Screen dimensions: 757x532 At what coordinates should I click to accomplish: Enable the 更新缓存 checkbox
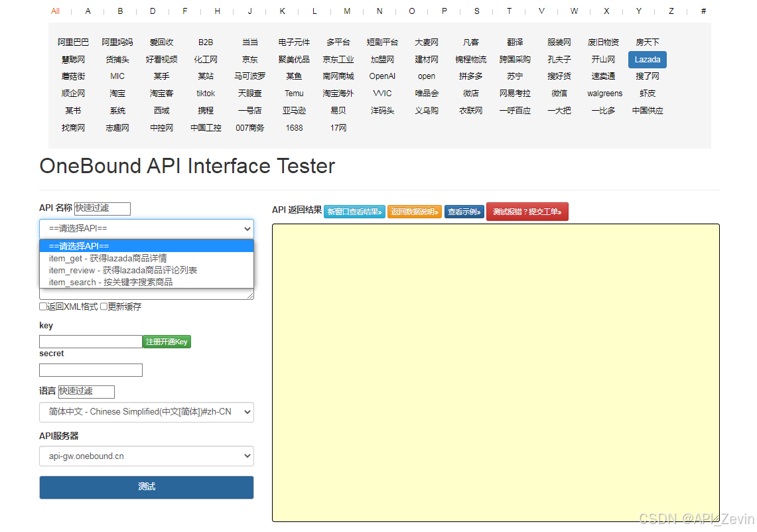103,306
